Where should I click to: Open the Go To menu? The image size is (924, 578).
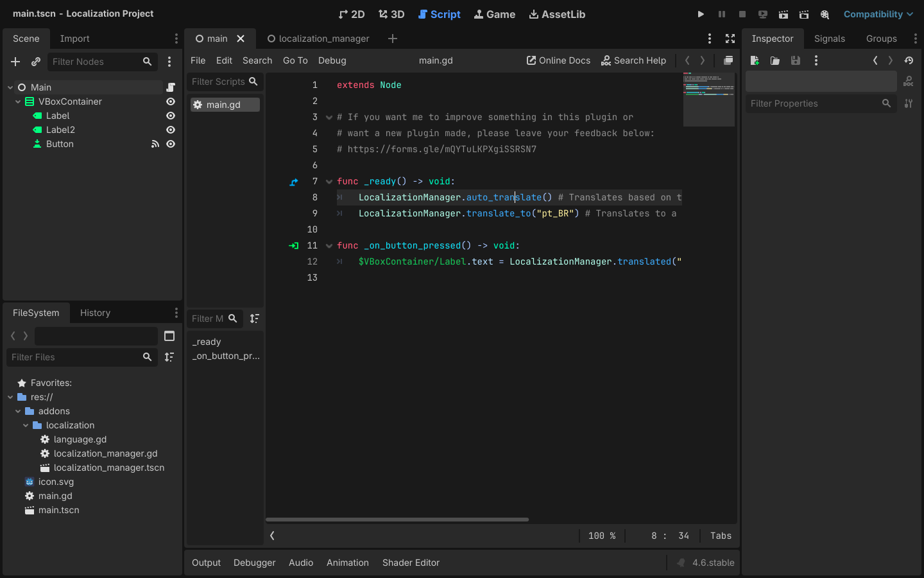(x=295, y=60)
